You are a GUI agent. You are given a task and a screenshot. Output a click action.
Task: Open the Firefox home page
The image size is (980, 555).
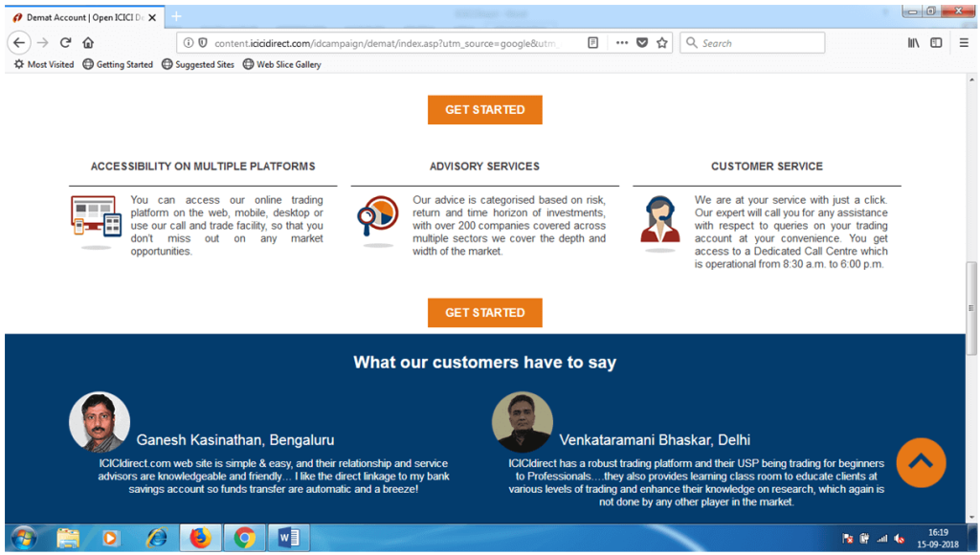coord(88,42)
